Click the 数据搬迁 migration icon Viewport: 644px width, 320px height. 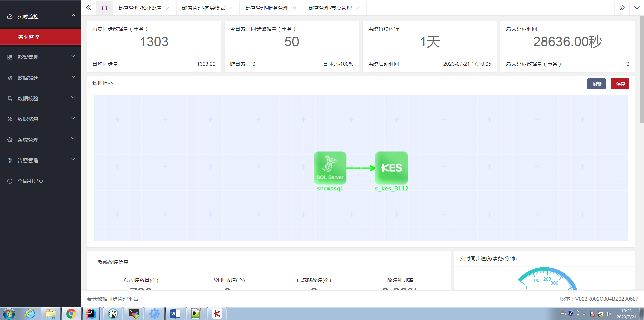pyautogui.click(x=10, y=78)
